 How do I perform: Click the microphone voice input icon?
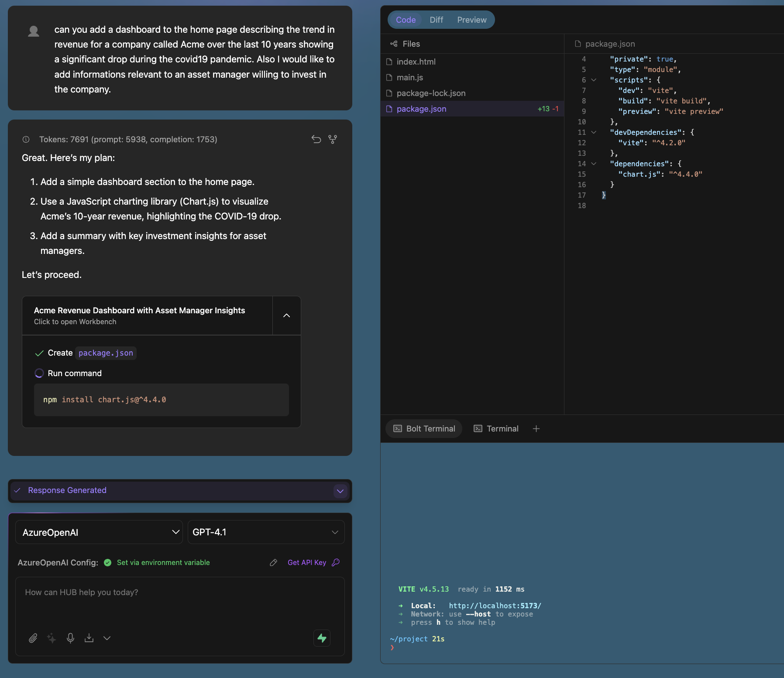[70, 638]
